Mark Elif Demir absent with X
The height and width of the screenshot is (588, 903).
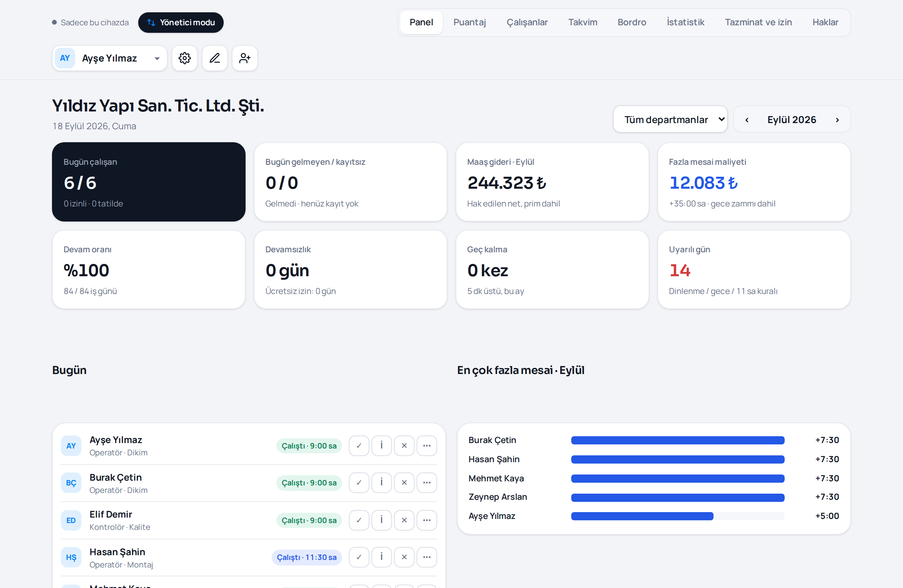pos(404,520)
